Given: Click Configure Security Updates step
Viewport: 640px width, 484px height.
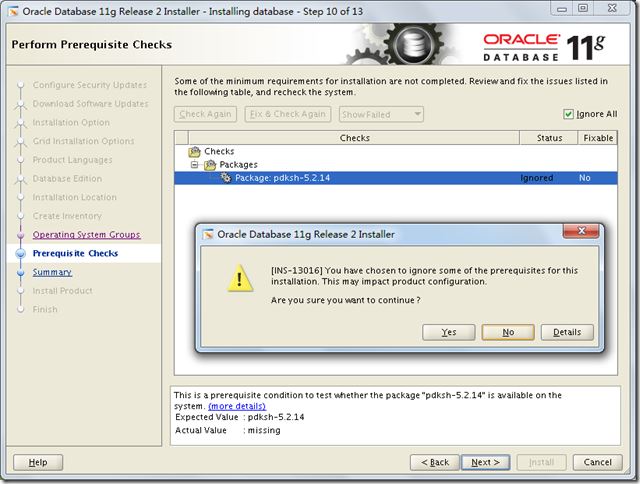Looking at the screenshot, I should point(89,85).
